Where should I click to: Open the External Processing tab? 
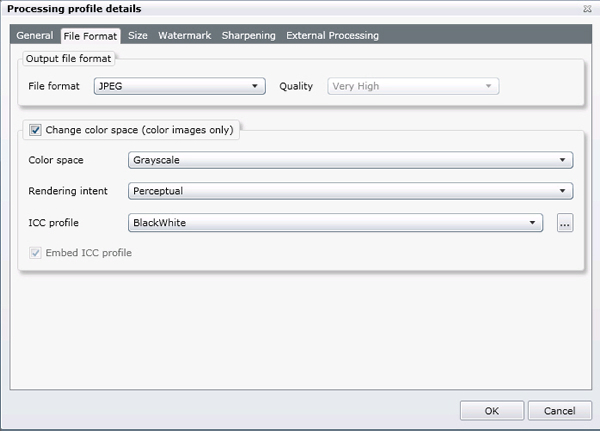coord(332,36)
